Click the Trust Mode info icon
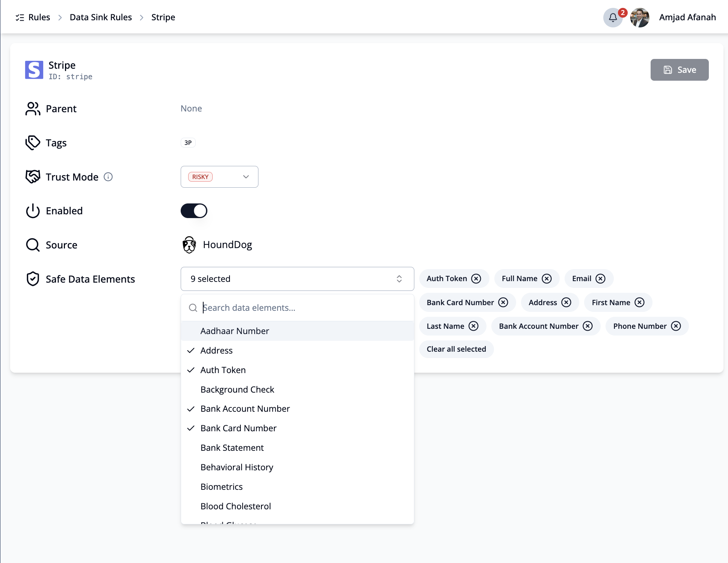Screen dimensions: 728x563 point(108,177)
